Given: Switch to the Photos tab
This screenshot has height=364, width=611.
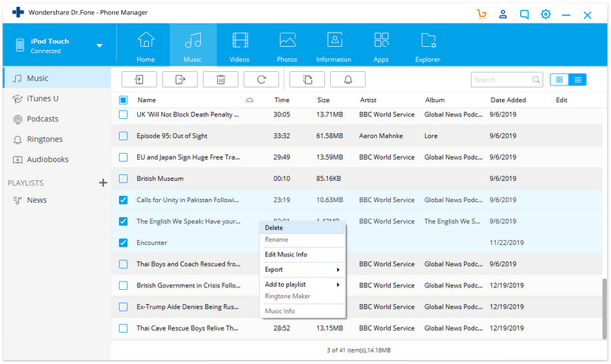Looking at the screenshot, I should (x=287, y=47).
